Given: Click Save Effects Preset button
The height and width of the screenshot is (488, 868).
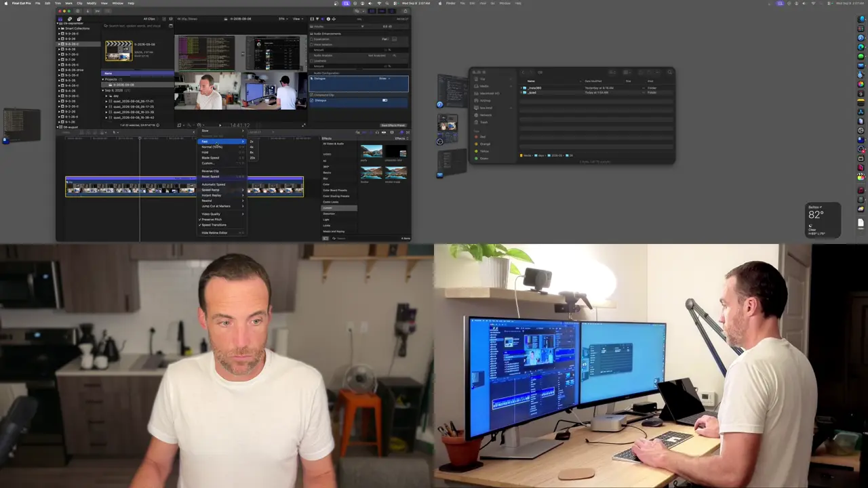Looking at the screenshot, I should pyautogui.click(x=393, y=125).
